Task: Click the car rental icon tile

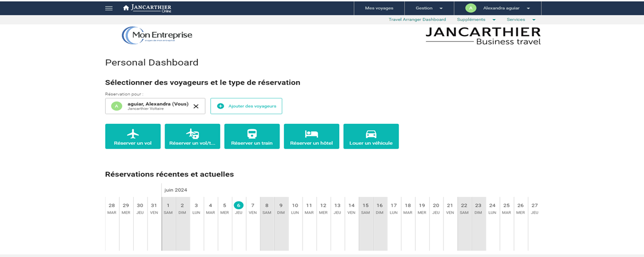Action: click(x=371, y=134)
